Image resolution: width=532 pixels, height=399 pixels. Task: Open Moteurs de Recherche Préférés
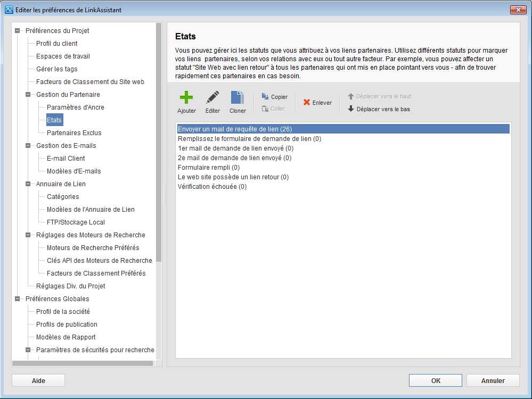click(93, 248)
